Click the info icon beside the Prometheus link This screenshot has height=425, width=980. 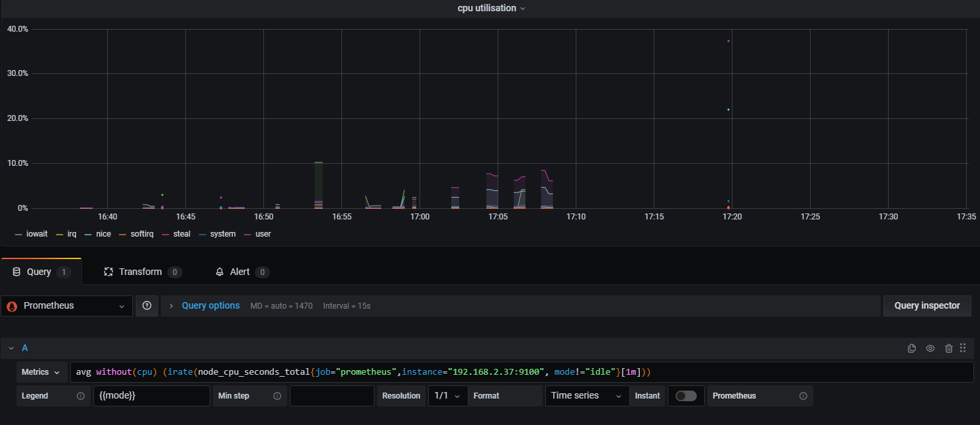[x=803, y=396]
